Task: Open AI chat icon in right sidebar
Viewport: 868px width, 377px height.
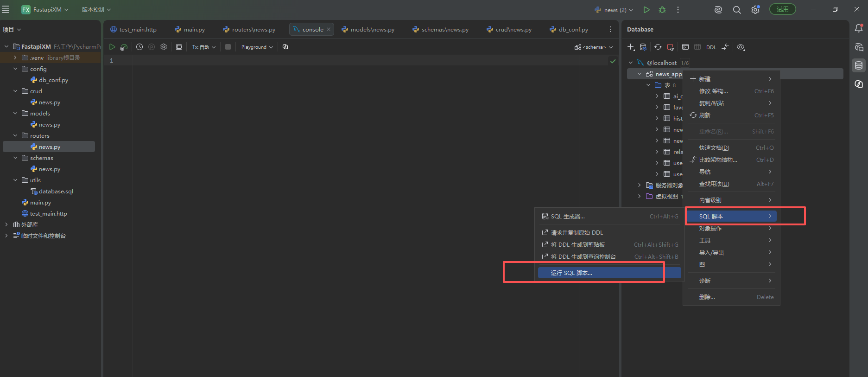Action: [859, 47]
